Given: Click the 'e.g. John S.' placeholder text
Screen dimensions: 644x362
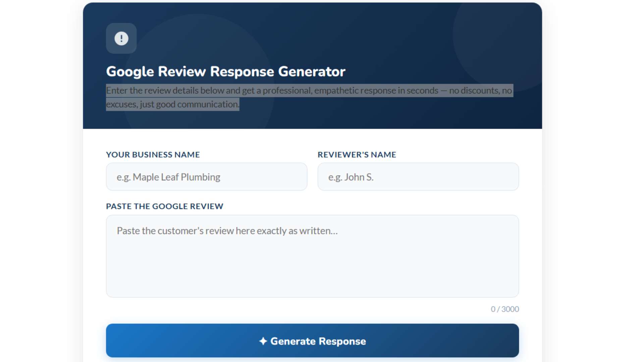Looking at the screenshot, I should click(x=351, y=177).
